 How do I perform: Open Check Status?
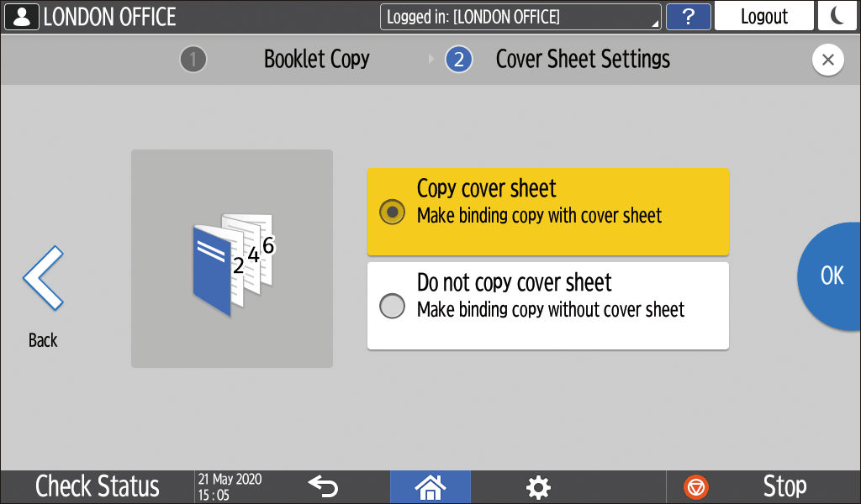97,486
